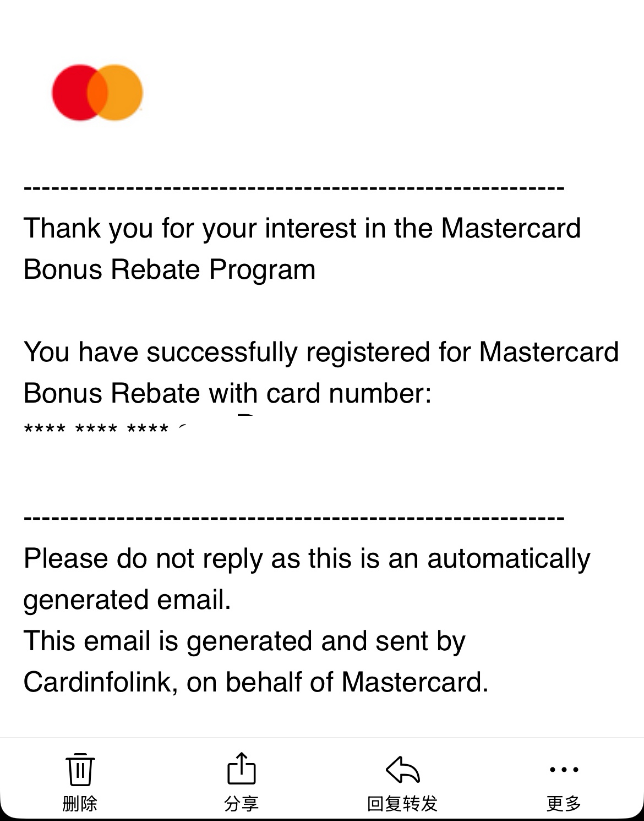Click the Mastercard logo image
Viewport: 644px width, 821px height.
click(98, 92)
